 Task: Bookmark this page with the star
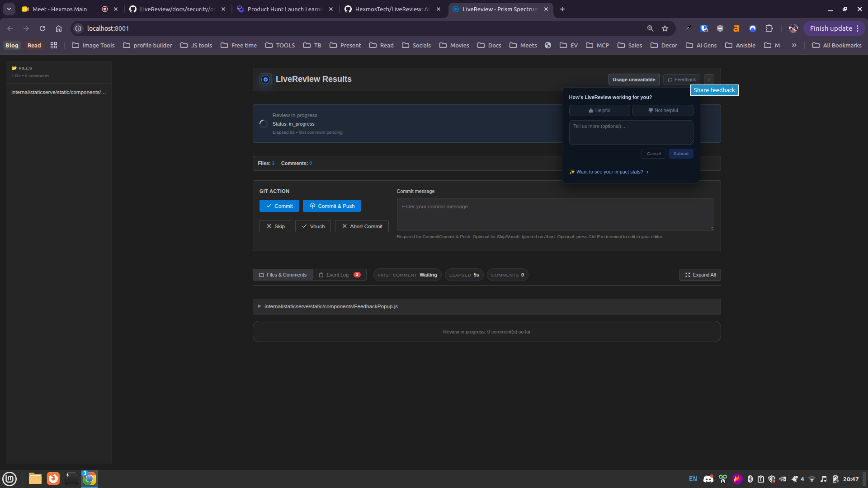665,28
